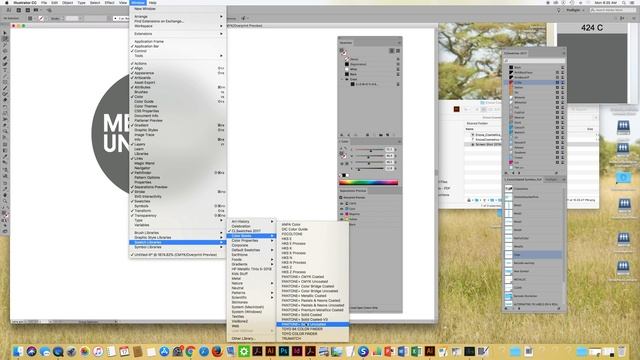Screen dimensions: 640x360
Task: Toggle the Overprint Preview checkbox in Separations Preview
Action: (341, 198)
